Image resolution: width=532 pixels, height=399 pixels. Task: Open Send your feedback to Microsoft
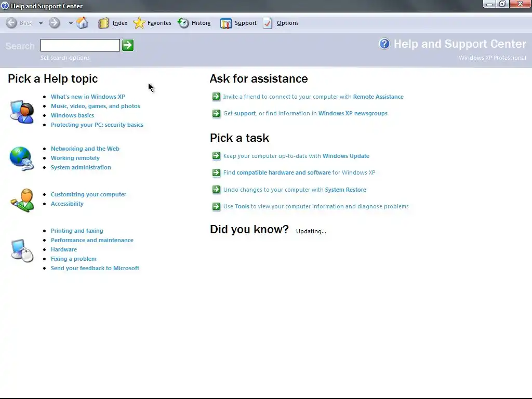click(95, 268)
